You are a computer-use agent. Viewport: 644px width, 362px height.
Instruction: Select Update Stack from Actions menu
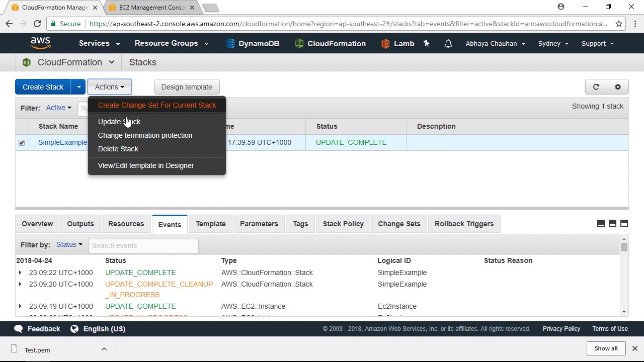[x=157, y=122]
